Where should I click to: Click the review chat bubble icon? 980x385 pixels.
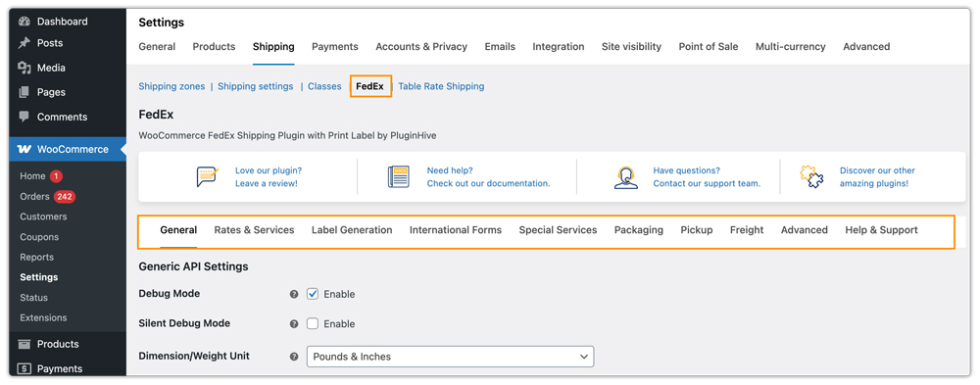click(x=207, y=177)
